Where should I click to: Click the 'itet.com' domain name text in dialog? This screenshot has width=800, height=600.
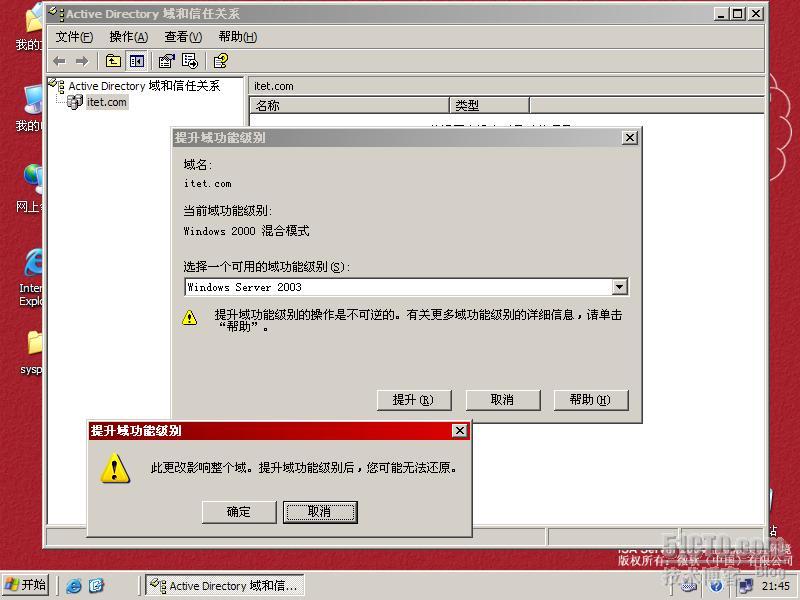pos(208,184)
